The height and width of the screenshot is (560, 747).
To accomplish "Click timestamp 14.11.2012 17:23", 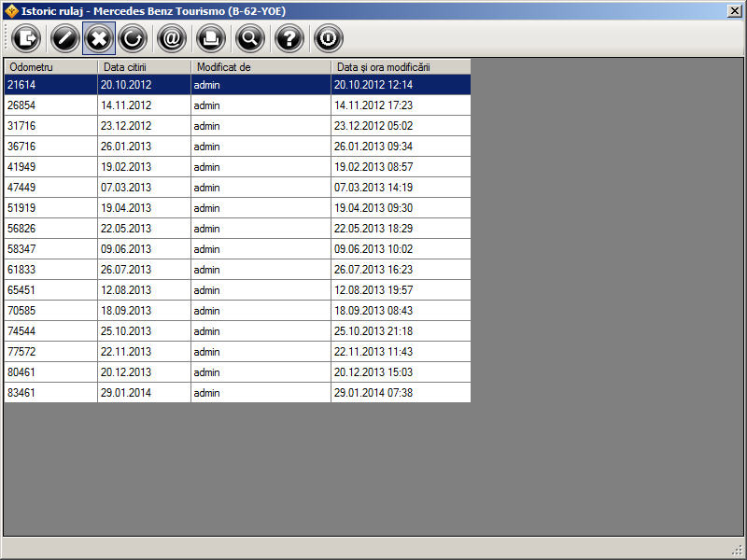I will click(373, 105).
